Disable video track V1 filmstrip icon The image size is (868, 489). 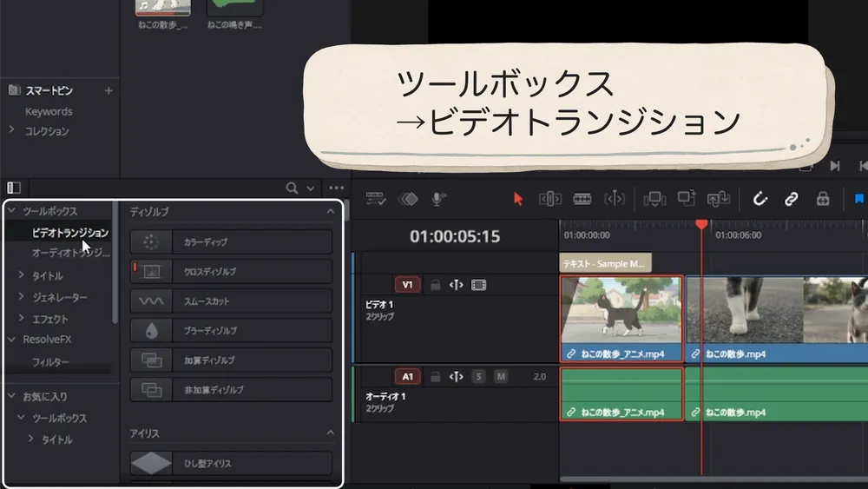[x=478, y=285]
